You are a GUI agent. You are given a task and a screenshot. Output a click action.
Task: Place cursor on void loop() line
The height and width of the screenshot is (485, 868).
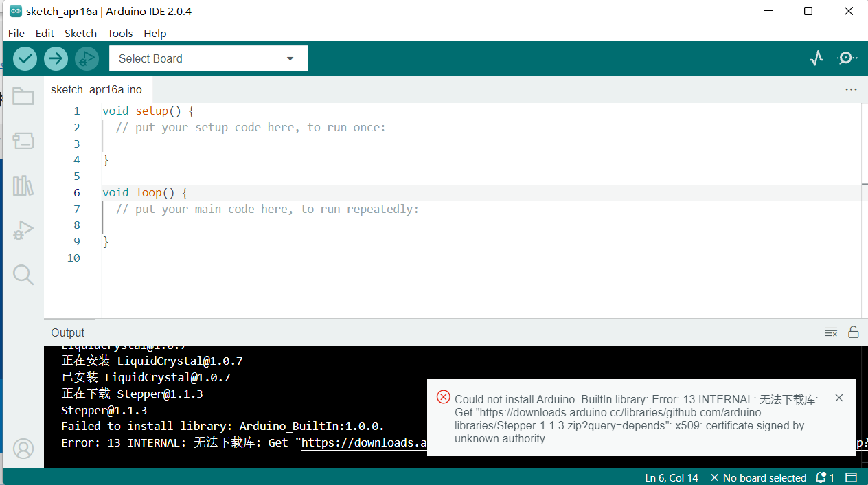click(145, 192)
